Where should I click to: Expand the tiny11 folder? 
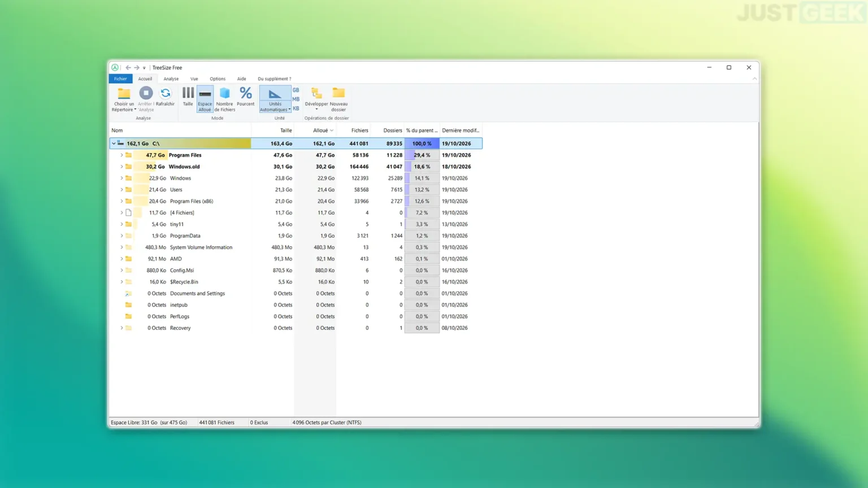121,224
